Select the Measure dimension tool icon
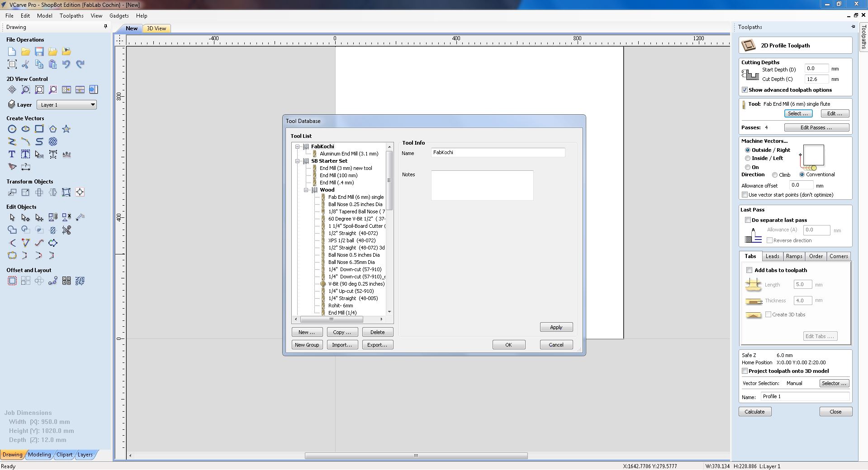The height and width of the screenshot is (470, 868). click(x=26, y=167)
